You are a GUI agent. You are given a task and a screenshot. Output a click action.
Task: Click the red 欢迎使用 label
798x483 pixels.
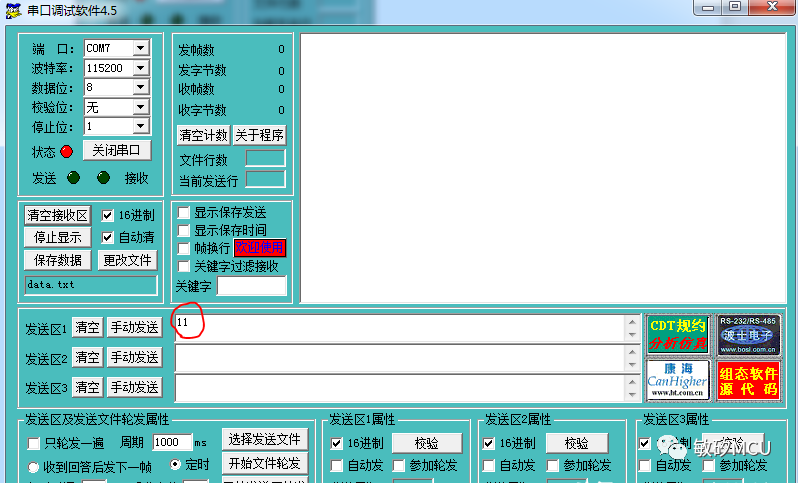(259, 248)
